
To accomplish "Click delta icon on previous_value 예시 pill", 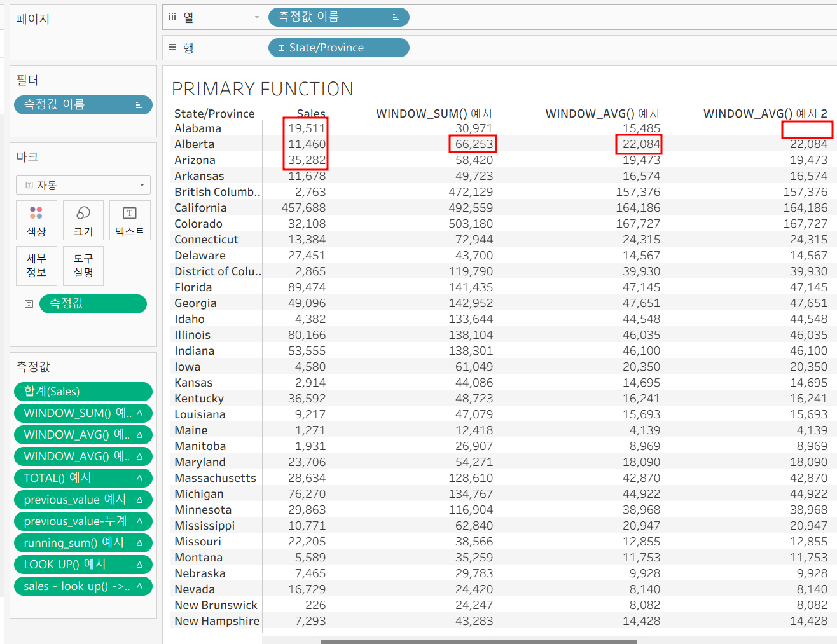I will (x=139, y=500).
